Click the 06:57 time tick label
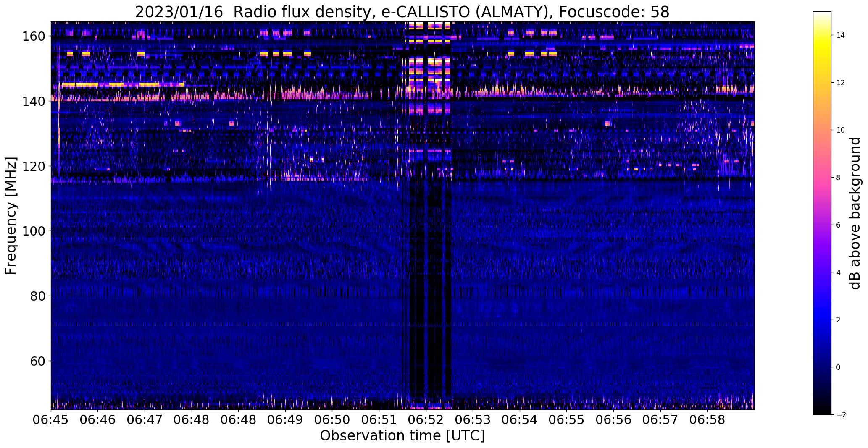 click(660, 420)
